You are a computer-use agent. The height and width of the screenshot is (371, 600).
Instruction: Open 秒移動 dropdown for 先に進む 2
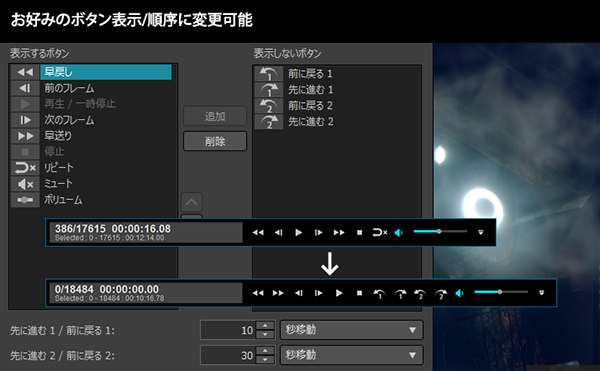click(352, 355)
